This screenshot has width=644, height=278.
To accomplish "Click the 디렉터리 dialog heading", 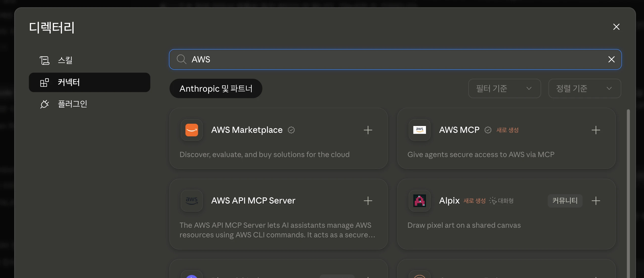I will coord(52,27).
